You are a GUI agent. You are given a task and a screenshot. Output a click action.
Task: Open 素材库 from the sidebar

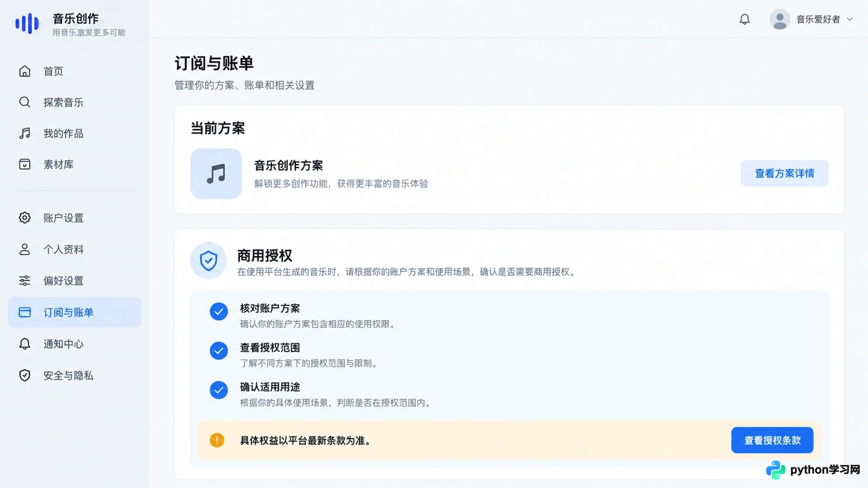(x=75, y=164)
